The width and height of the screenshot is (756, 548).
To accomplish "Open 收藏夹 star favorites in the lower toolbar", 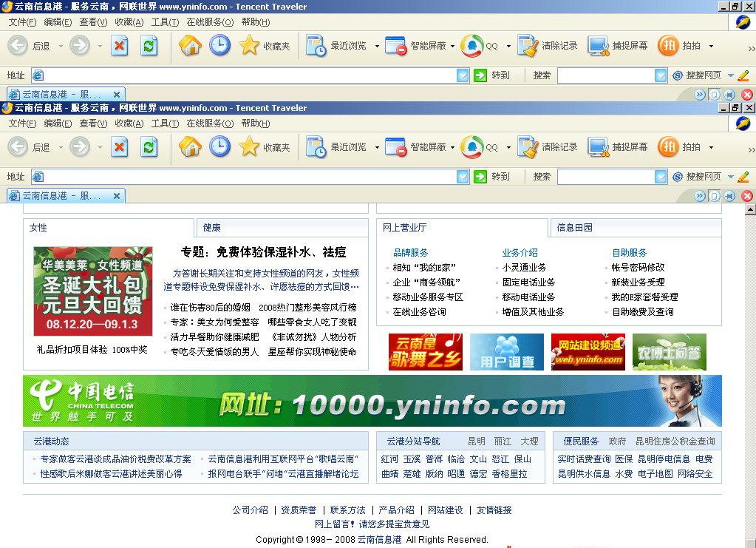I will (x=250, y=148).
